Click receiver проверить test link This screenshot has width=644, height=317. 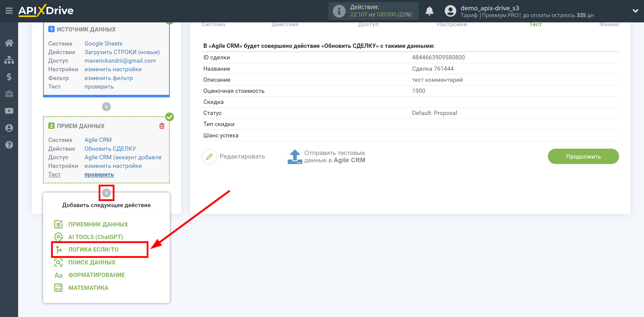(x=99, y=174)
